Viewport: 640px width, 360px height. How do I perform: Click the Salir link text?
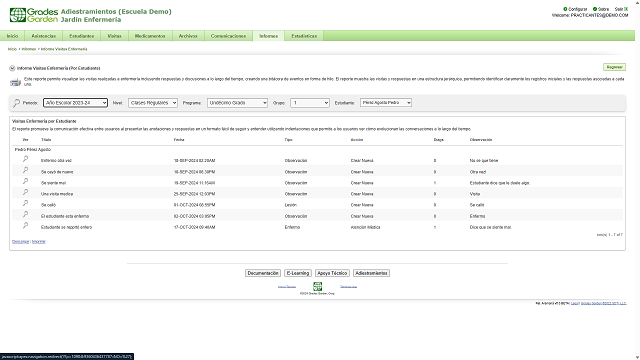[x=619, y=9]
